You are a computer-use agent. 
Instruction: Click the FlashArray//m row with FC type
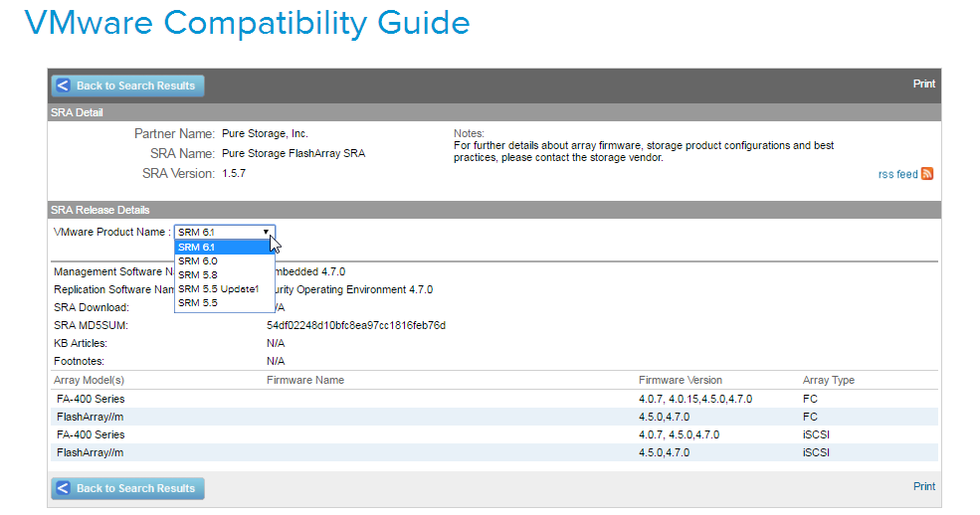pyautogui.click(x=493, y=417)
